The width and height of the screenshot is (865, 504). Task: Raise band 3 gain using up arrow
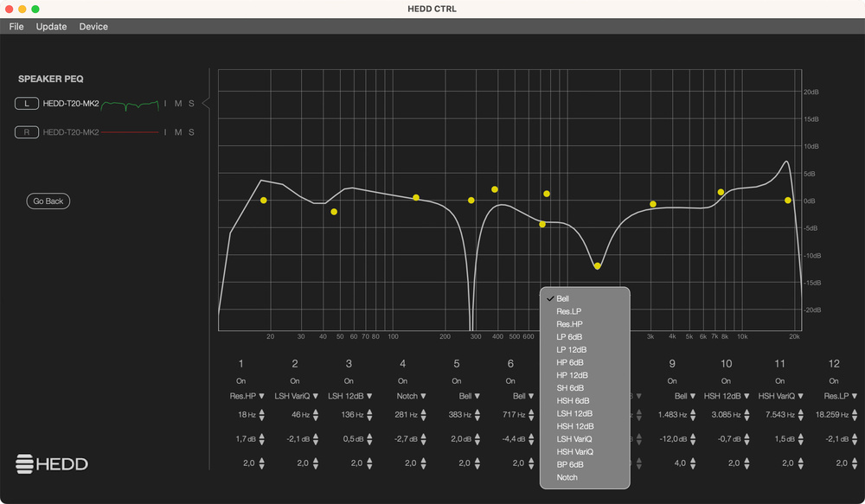coord(369,436)
